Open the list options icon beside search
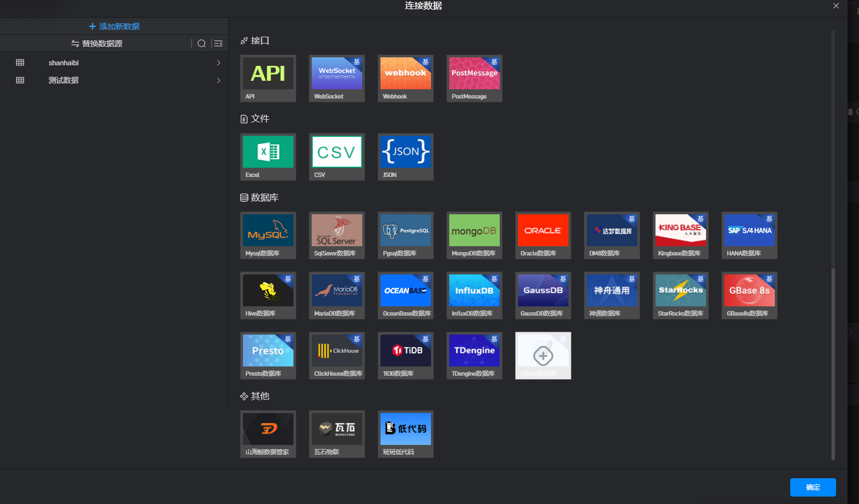Screen dimensions: 859x504 (x=218, y=44)
